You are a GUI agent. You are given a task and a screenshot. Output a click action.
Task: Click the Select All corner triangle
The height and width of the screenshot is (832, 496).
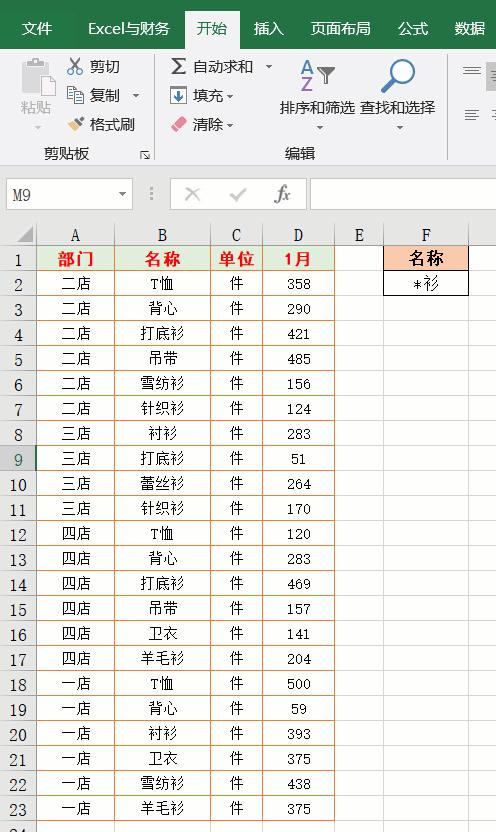pyautogui.click(x=24, y=234)
